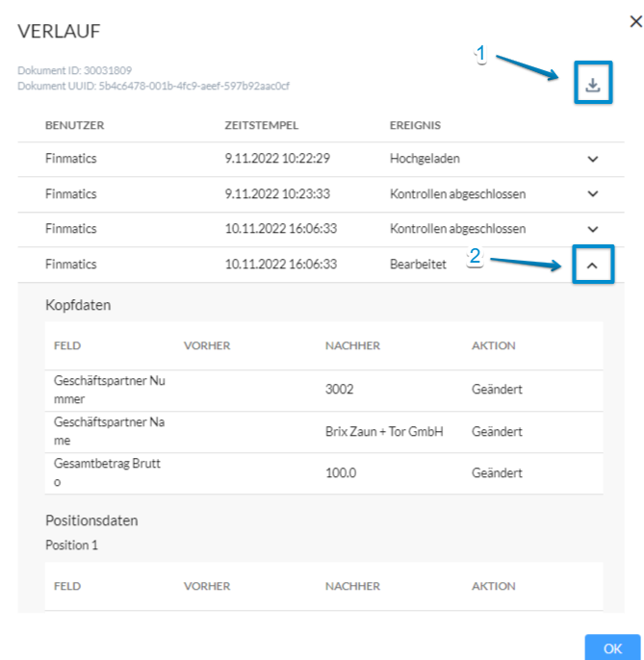Select the Gesamtbetrag Brutto row
Screen dimensions: 644x660
click(x=323, y=473)
